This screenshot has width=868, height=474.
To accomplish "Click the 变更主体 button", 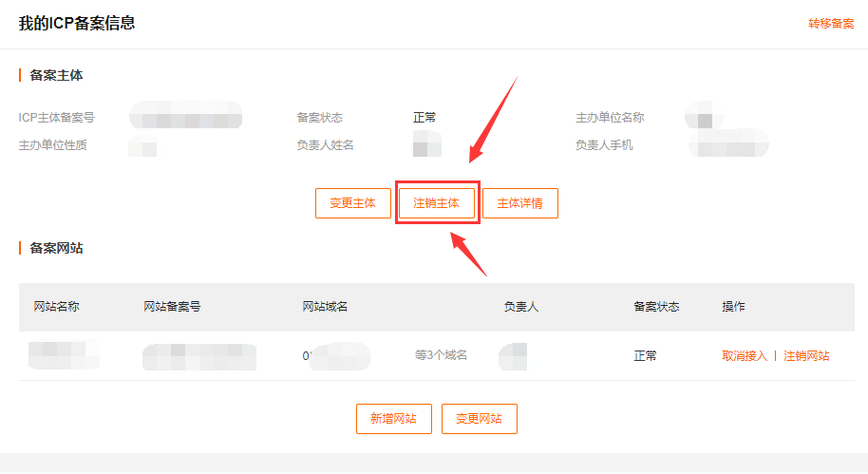I will (353, 203).
